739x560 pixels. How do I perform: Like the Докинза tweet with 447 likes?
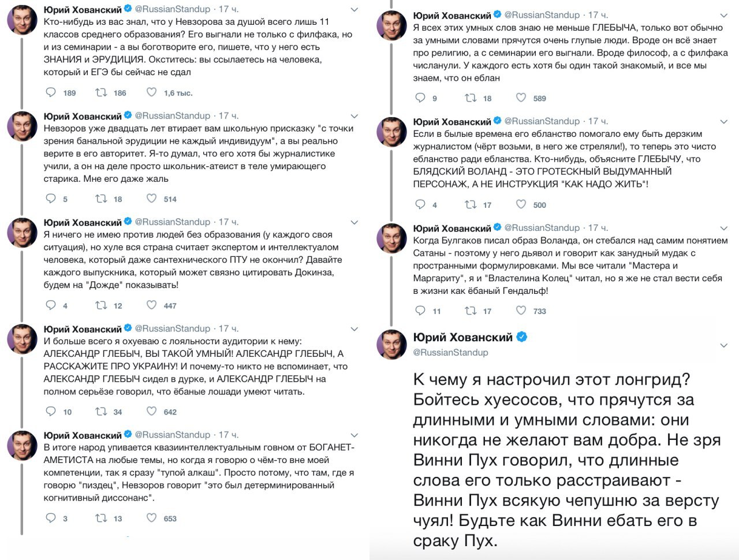tap(151, 305)
